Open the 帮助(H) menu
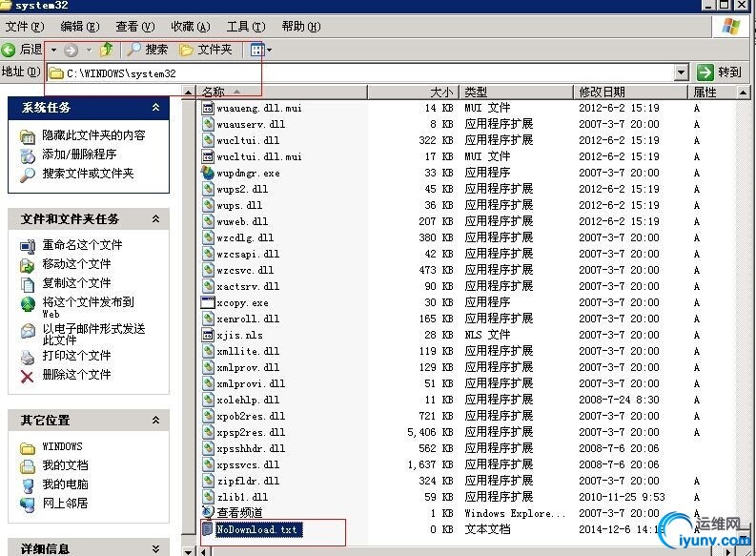The width and height of the screenshot is (756, 556). tap(301, 27)
